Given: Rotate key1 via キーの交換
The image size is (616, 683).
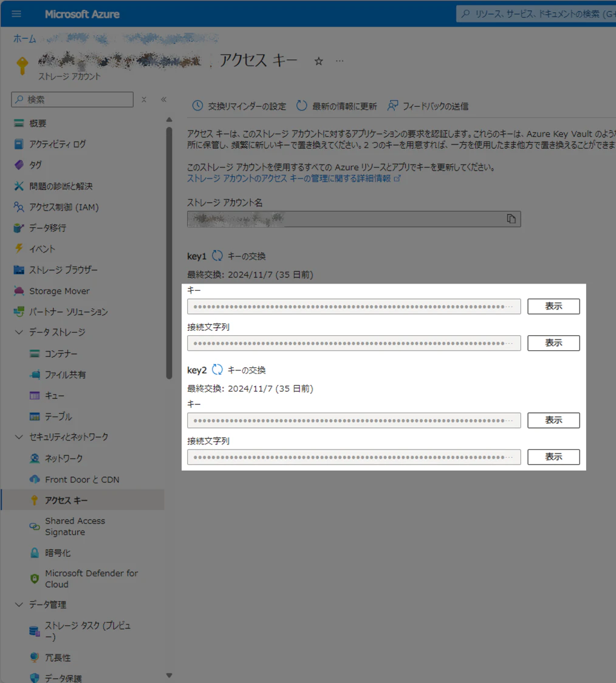Looking at the screenshot, I should [x=239, y=256].
